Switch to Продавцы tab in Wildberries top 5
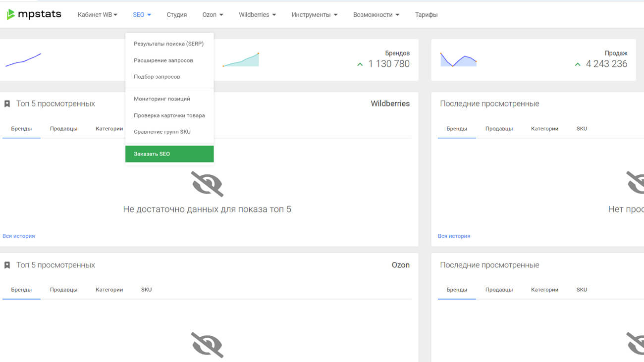The height and width of the screenshot is (362, 644). pyautogui.click(x=63, y=129)
